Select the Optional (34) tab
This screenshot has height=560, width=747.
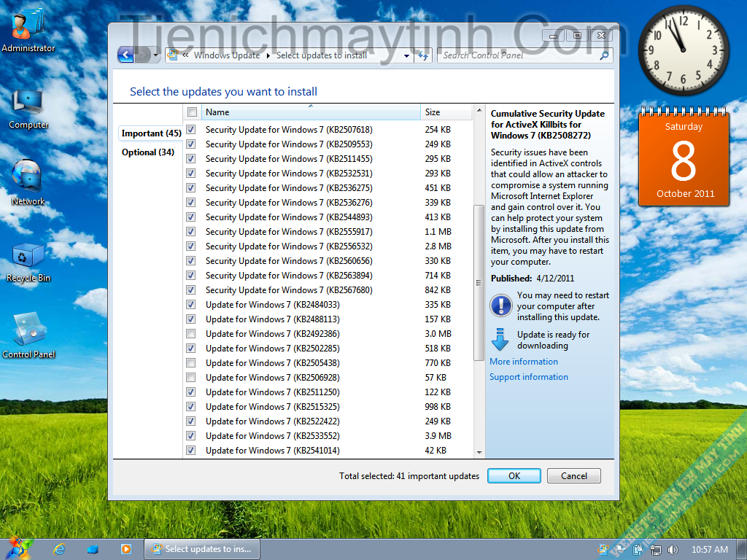147,152
